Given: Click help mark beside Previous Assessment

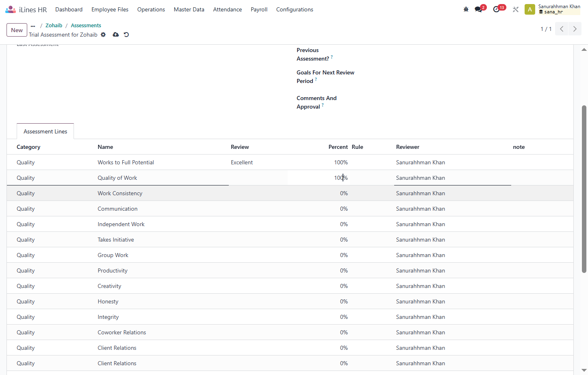Looking at the screenshot, I should pyautogui.click(x=332, y=57).
